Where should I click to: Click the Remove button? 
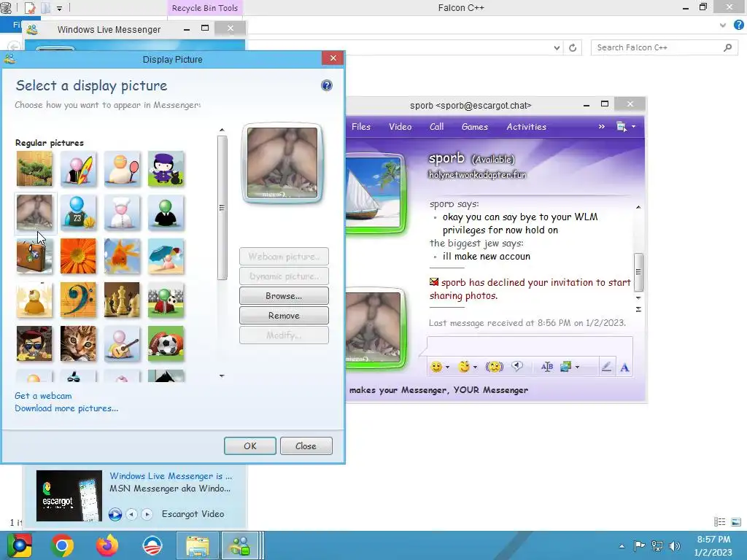(284, 315)
